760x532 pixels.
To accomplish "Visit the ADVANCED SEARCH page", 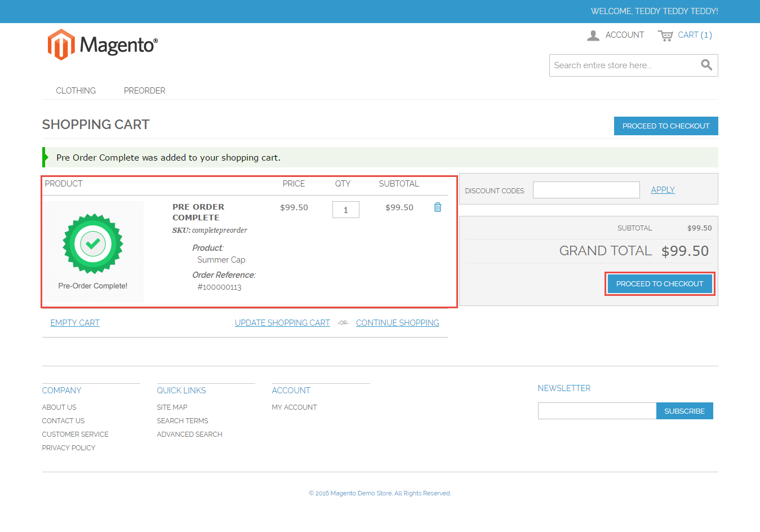I will click(189, 434).
